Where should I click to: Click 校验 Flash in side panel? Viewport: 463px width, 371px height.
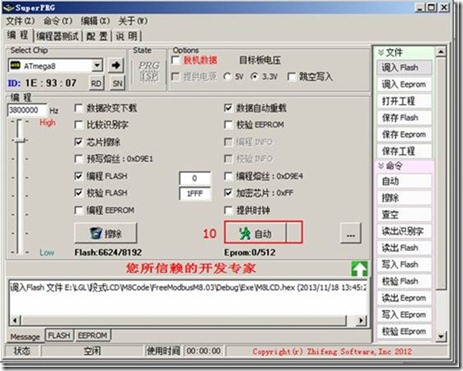click(404, 281)
